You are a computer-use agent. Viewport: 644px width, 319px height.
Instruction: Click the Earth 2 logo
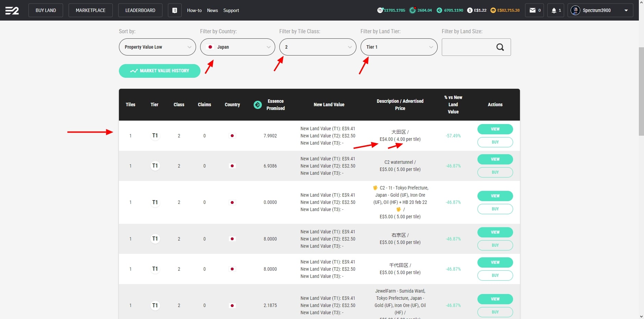click(12, 11)
